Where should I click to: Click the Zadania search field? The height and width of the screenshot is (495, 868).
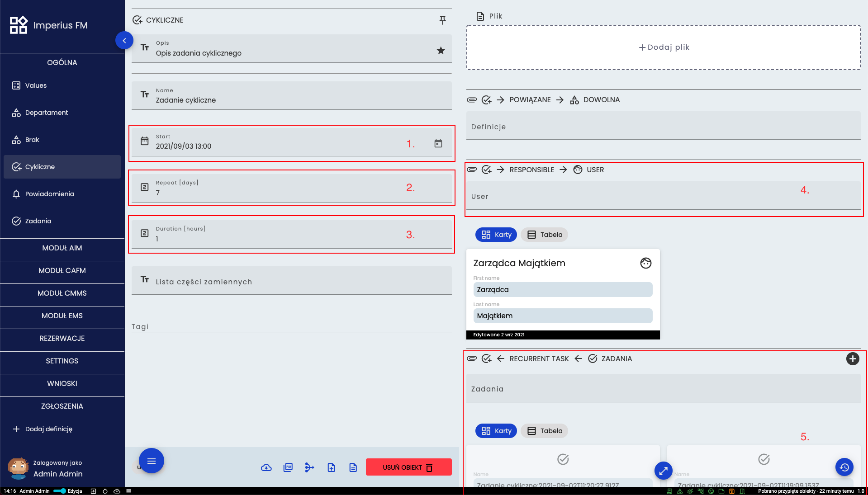[663, 388]
